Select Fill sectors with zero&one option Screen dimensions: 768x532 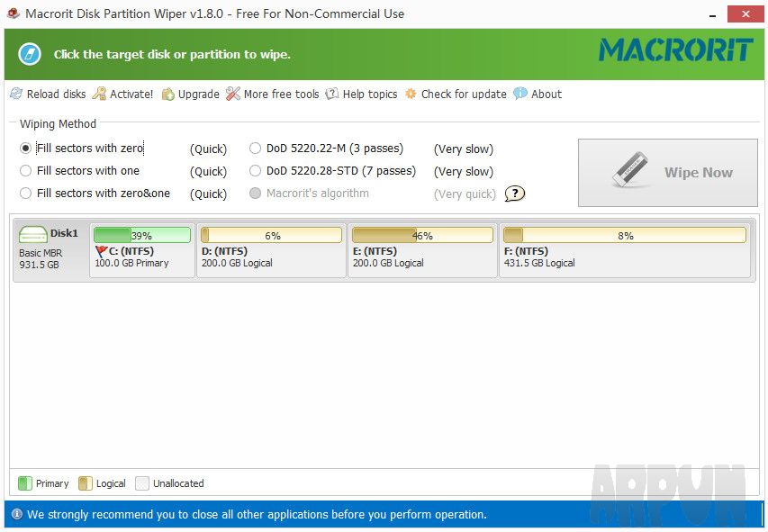click(x=26, y=193)
